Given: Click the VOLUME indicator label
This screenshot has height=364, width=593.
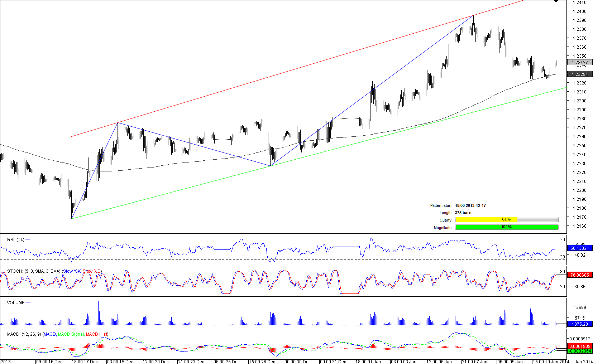Looking at the screenshot, I should point(16,303).
